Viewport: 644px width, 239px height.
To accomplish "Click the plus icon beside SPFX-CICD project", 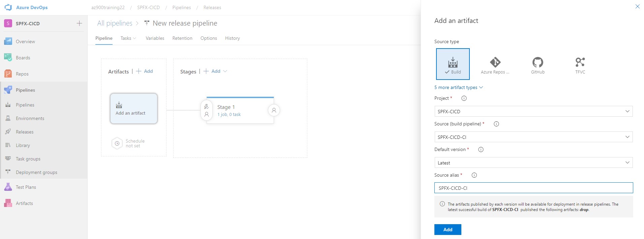I will point(79,23).
